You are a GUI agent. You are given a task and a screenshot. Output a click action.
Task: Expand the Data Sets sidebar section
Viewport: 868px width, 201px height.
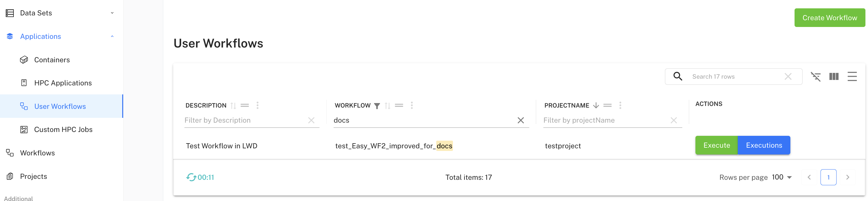[112, 13]
